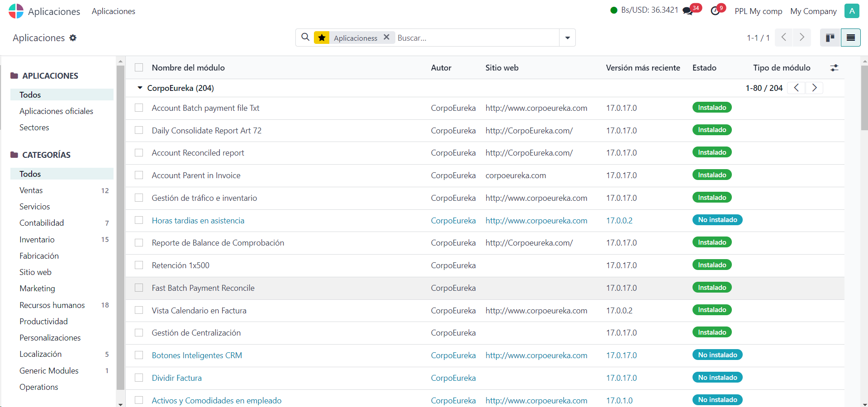Go to next page of CorpoEureka group
The image size is (868, 407).
pyautogui.click(x=814, y=88)
